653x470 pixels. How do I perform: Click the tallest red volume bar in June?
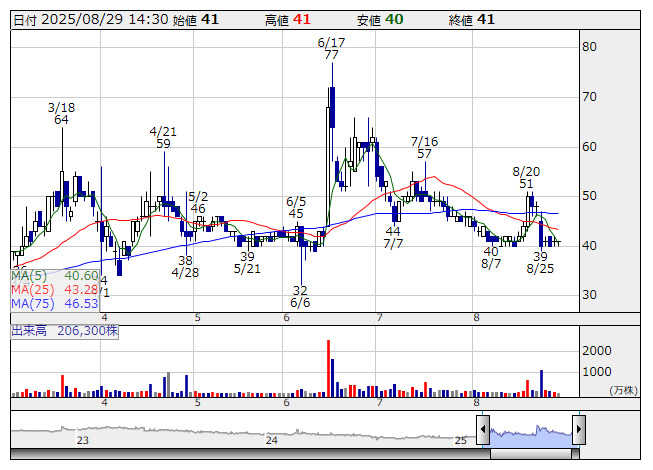(329, 368)
